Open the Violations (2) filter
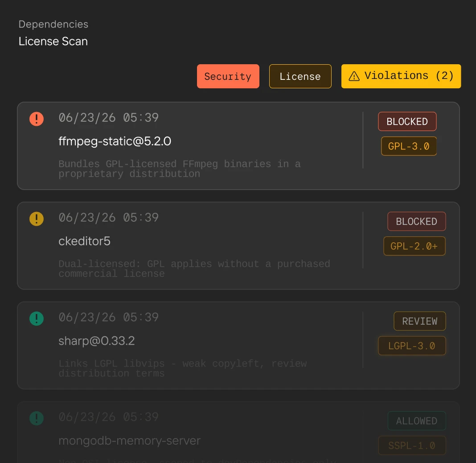Viewport: 476px width, 463px height. (x=401, y=76)
